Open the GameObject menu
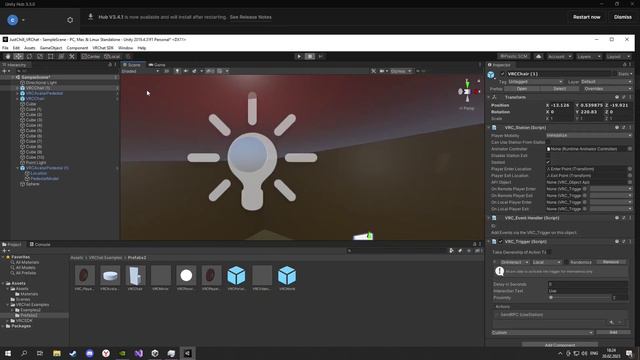 coord(51,48)
